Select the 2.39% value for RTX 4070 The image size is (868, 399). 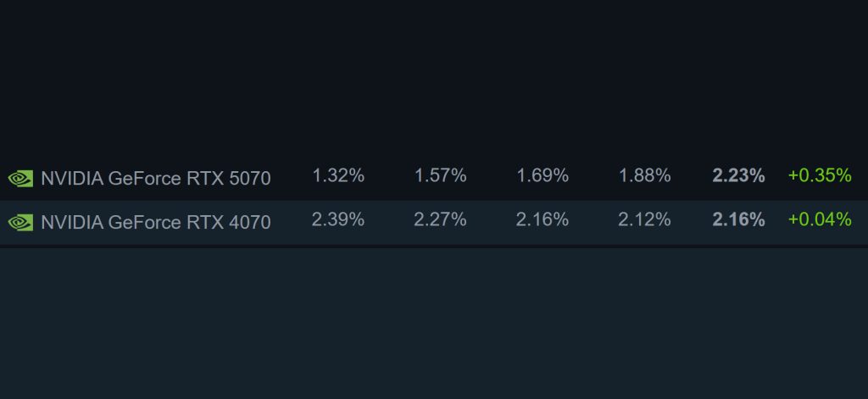(x=338, y=220)
